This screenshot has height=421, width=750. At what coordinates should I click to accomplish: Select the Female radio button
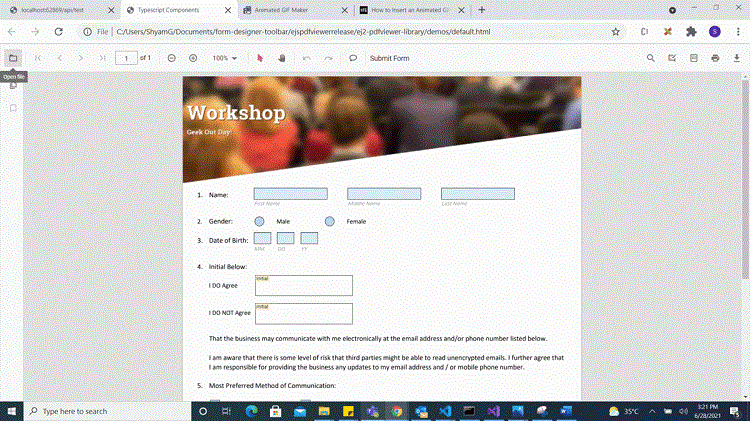pyautogui.click(x=330, y=222)
